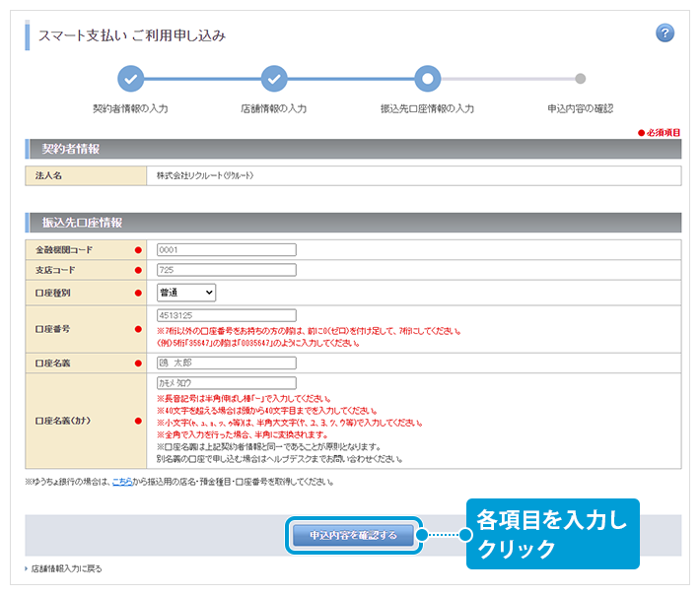This screenshot has height=595, width=700.
Task: Focus the 支店コード text field
Action: [226, 270]
